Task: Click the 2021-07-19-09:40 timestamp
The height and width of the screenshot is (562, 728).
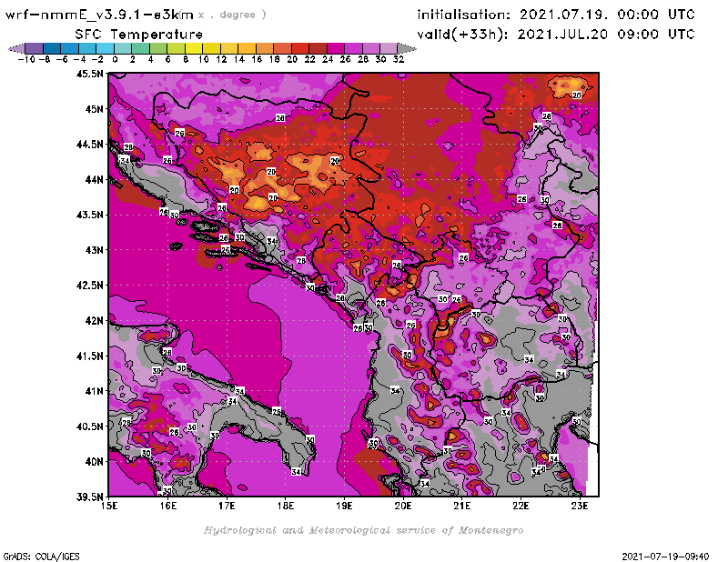Action: tap(665, 557)
